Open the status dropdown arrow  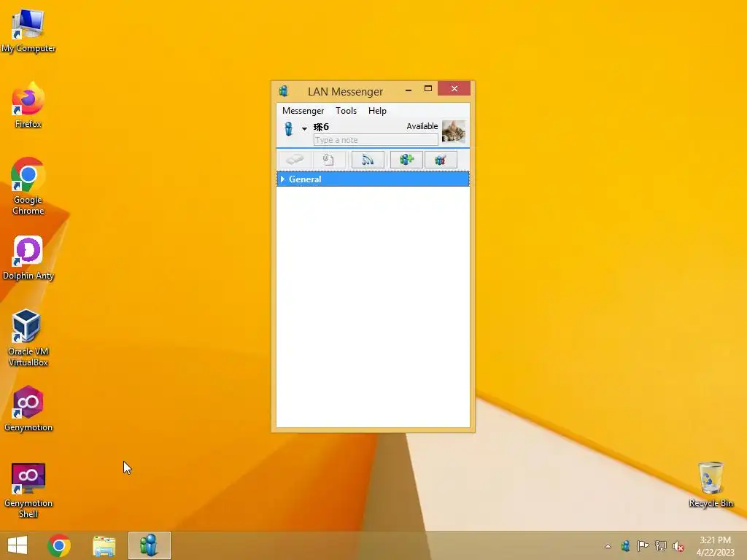point(304,128)
